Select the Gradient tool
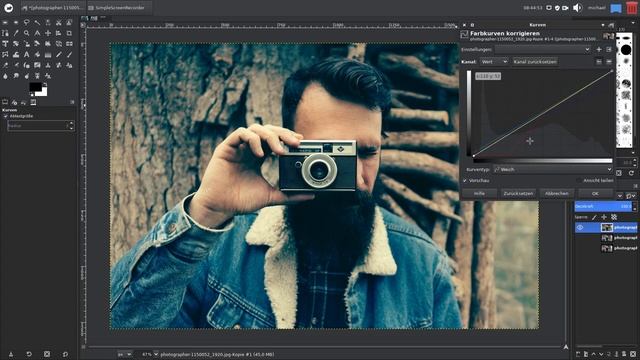 point(48,54)
